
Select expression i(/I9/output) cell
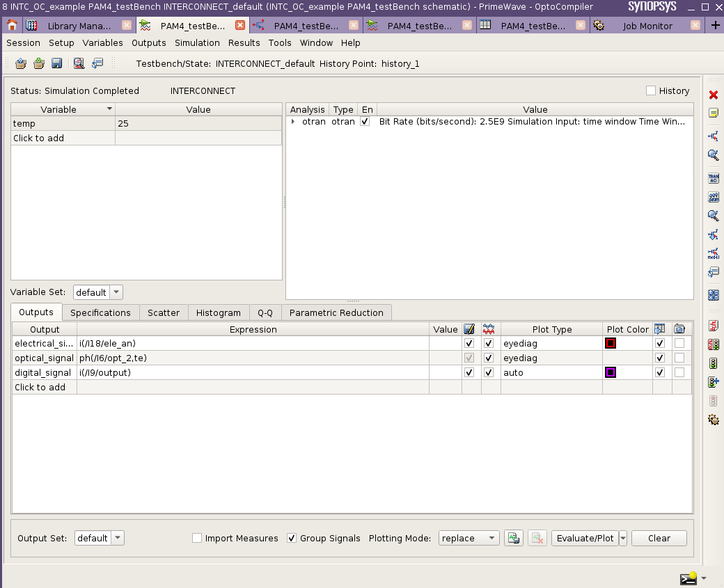pyautogui.click(x=253, y=372)
